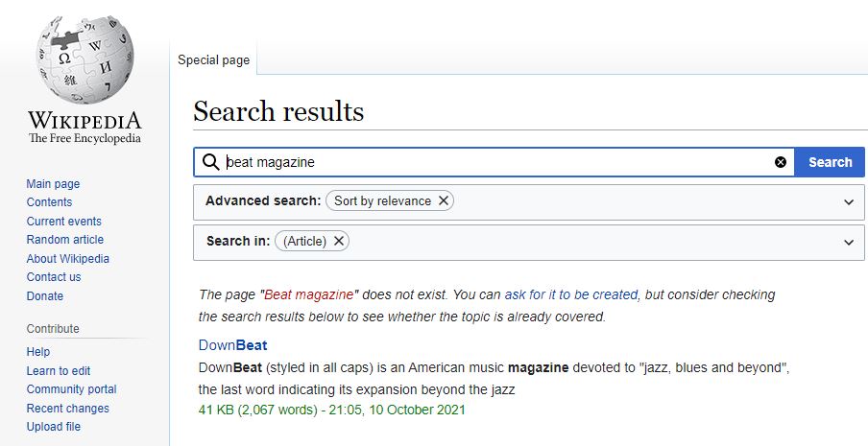Screen dimensions: 868x446
Task: View Recent changes
Action: click(68, 409)
